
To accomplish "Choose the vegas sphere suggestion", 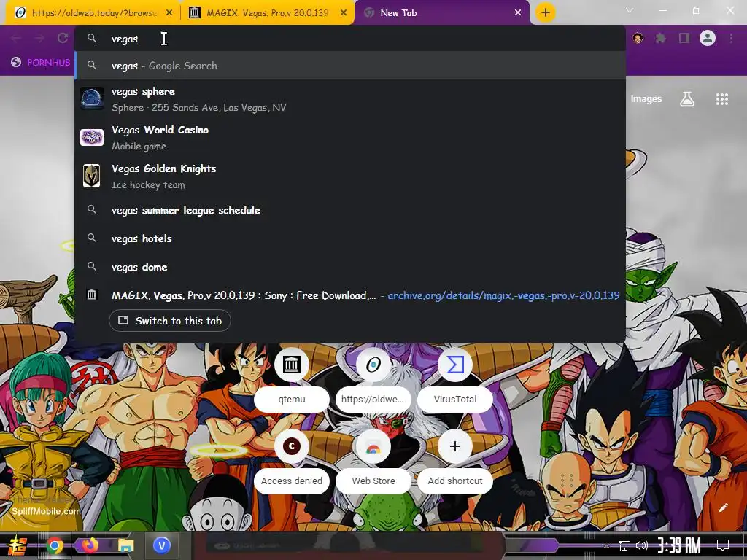I will point(350,99).
